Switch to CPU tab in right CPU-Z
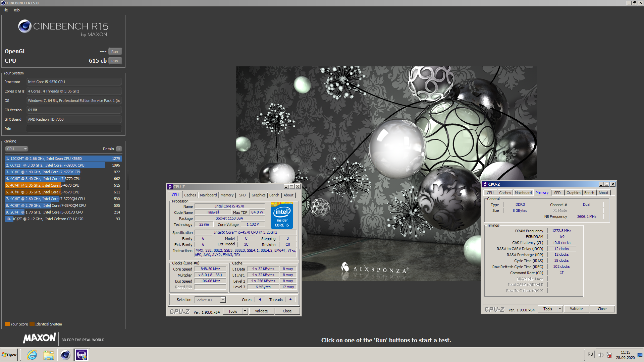Image resolution: width=644 pixels, height=362 pixels. (x=490, y=193)
